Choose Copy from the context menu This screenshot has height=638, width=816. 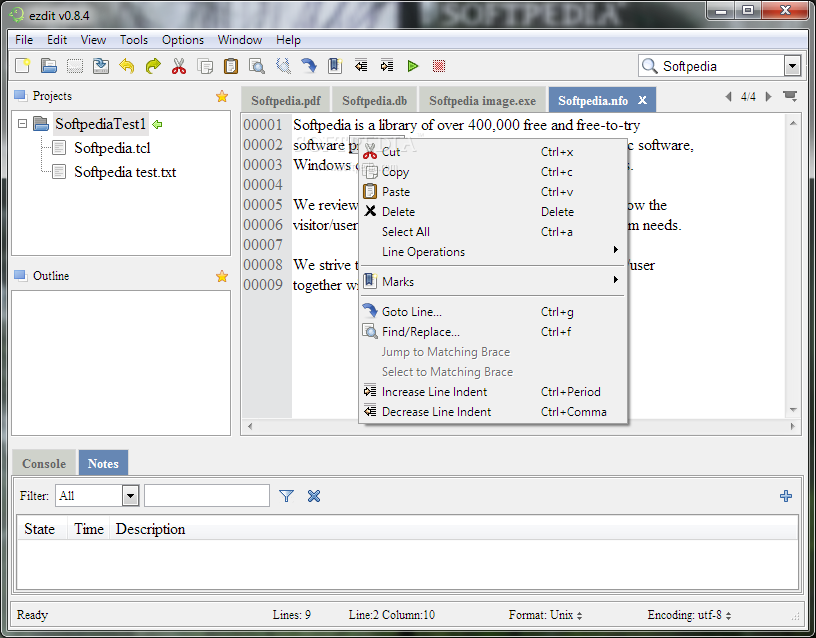(493, 172)
